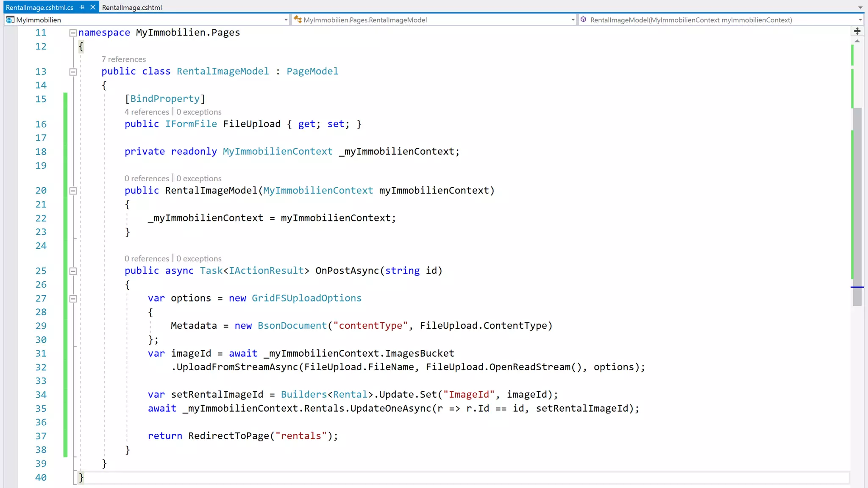Open the active files list arrow

tap(860, 7)
